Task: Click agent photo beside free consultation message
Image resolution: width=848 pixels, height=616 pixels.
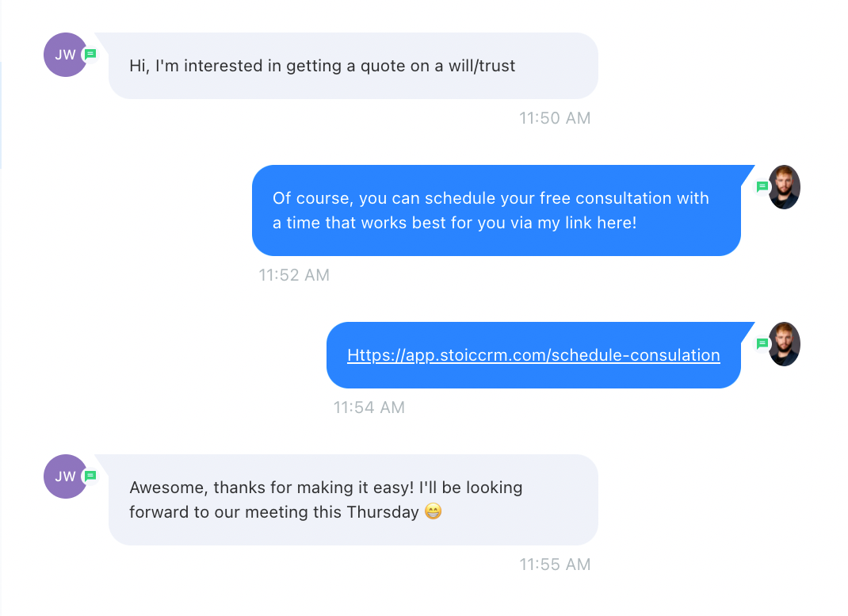Action: [784, 187]
